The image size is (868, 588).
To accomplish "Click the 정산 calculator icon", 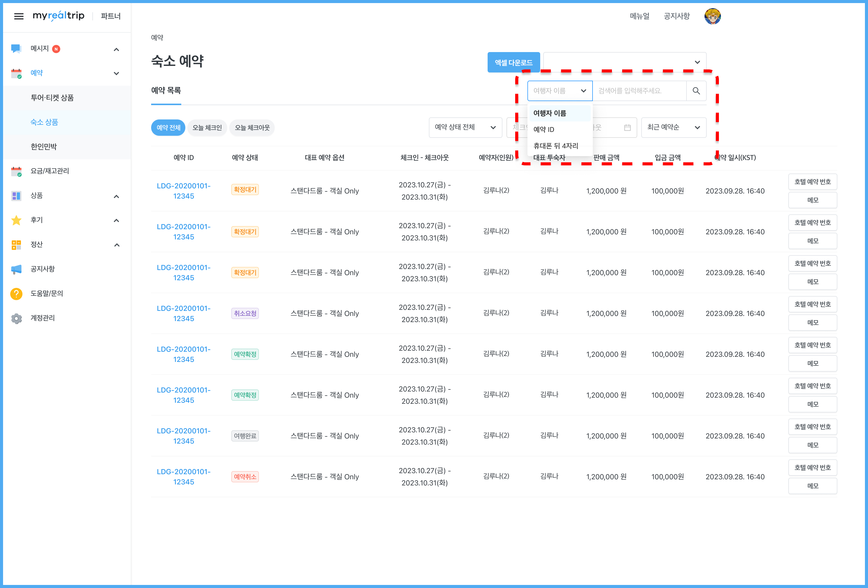I will (16, 245).
